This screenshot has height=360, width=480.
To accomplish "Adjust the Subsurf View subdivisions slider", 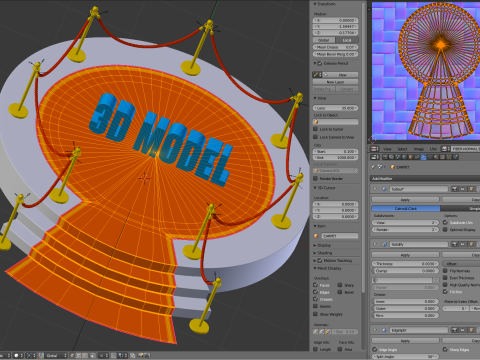I will pyautogui.click(x=405, y=222).
